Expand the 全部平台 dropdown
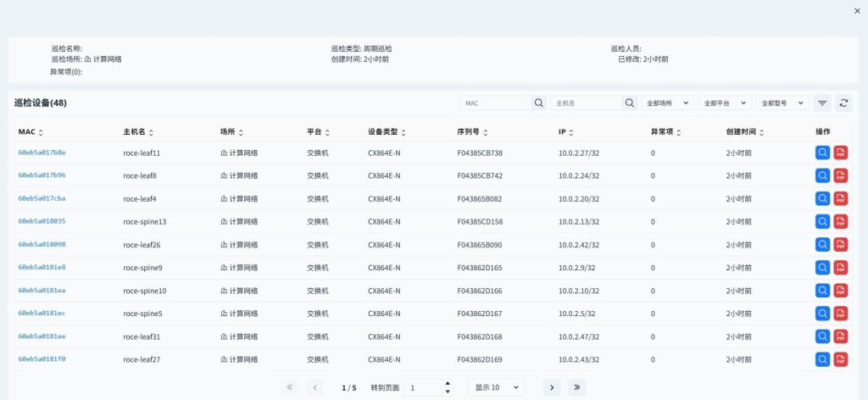868x400 pixels. tap(726, 103)
